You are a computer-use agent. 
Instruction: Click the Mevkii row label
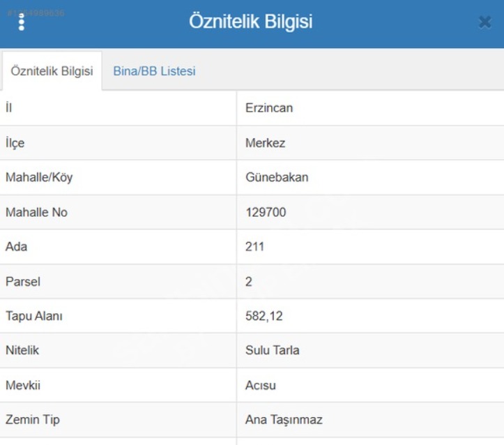point(23,385)
